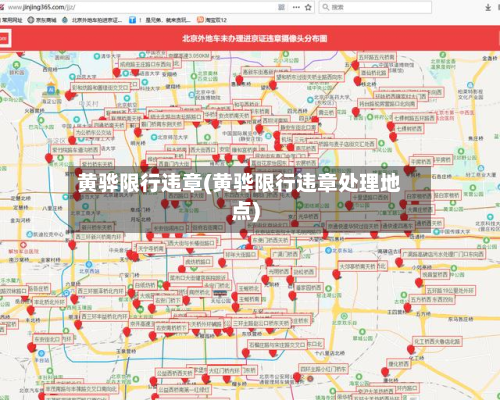Click the site logo in the red header
Viewport: 500px width, 400px height.
click(x=5, y=38)
